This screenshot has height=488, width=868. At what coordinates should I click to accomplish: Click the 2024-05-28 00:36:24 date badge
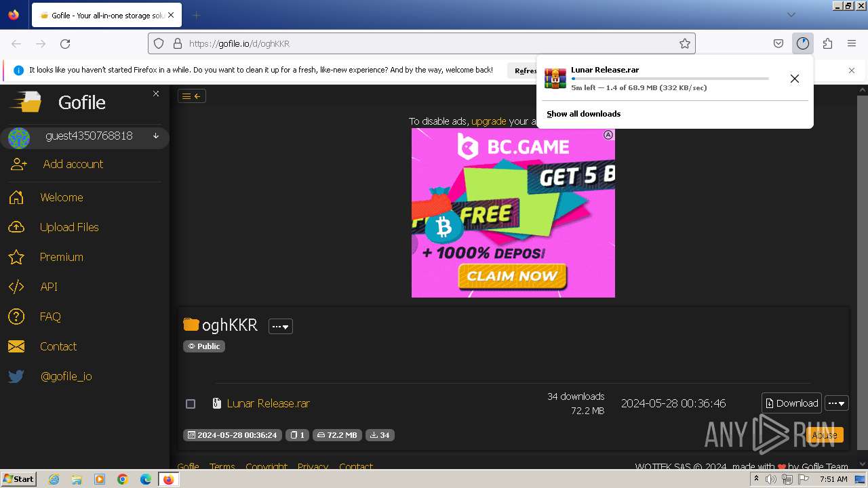233,435
